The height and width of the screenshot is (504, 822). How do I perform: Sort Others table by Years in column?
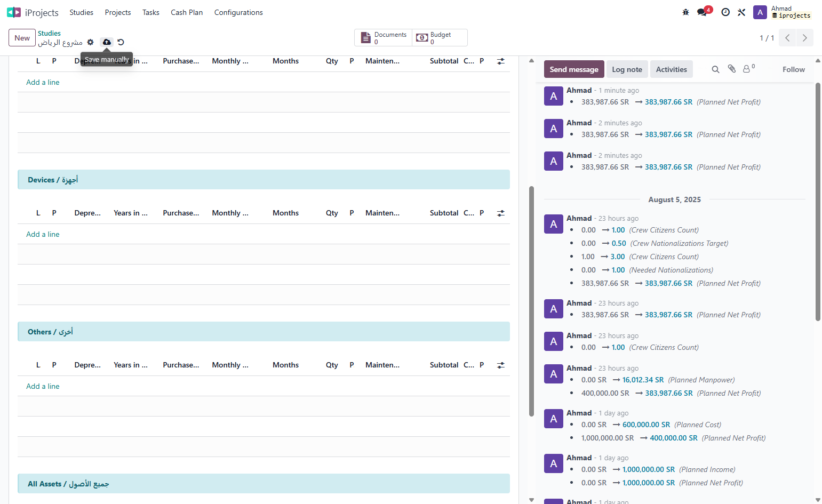[131, 365]
